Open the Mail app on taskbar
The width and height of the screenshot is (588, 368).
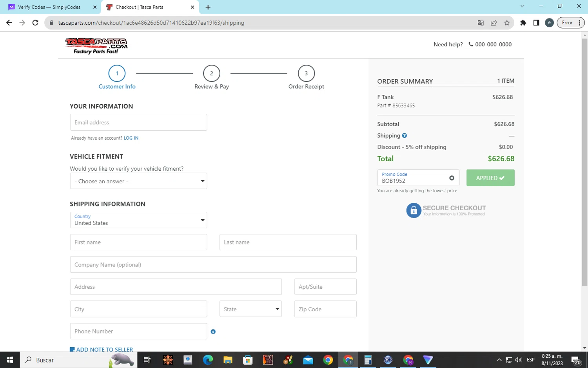308,360
